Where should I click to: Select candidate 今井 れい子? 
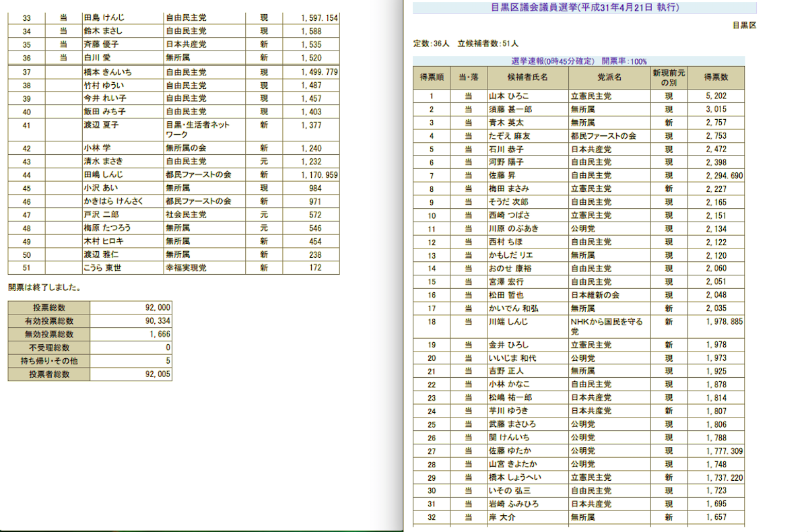coord(104,98)
